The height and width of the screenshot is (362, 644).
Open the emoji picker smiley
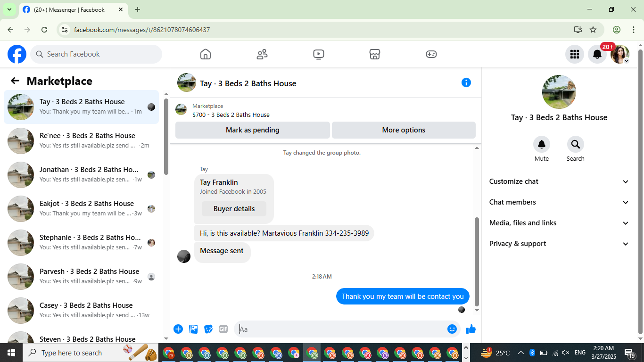[x=452, y=329]
